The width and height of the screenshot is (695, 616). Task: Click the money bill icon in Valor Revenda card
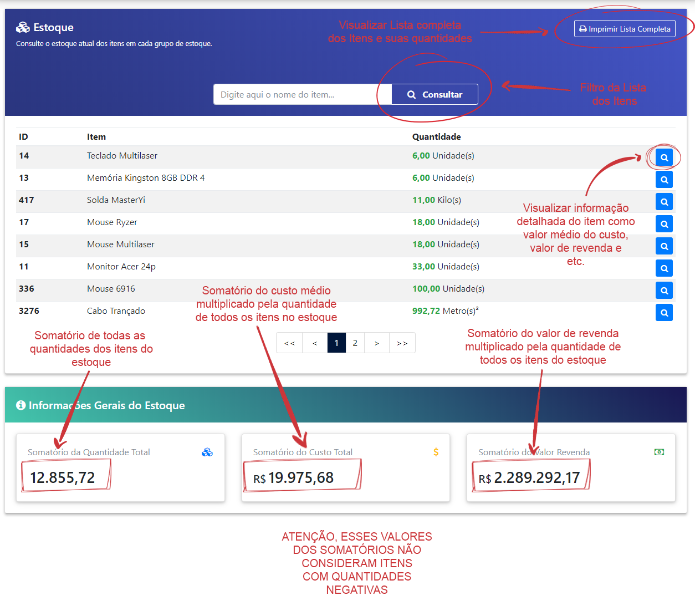tap(659, 452)
